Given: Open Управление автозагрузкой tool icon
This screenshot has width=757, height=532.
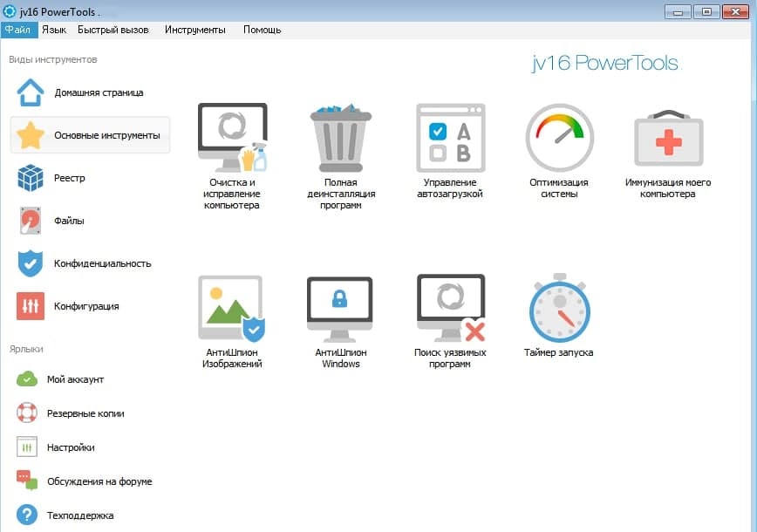Looking at the screenshot, I should tap(450, 138).
